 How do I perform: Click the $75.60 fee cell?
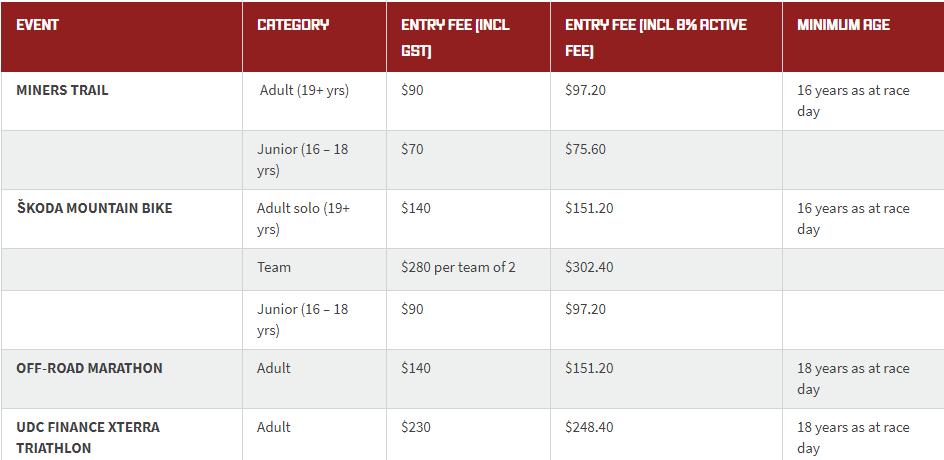(x=666, y=160)
